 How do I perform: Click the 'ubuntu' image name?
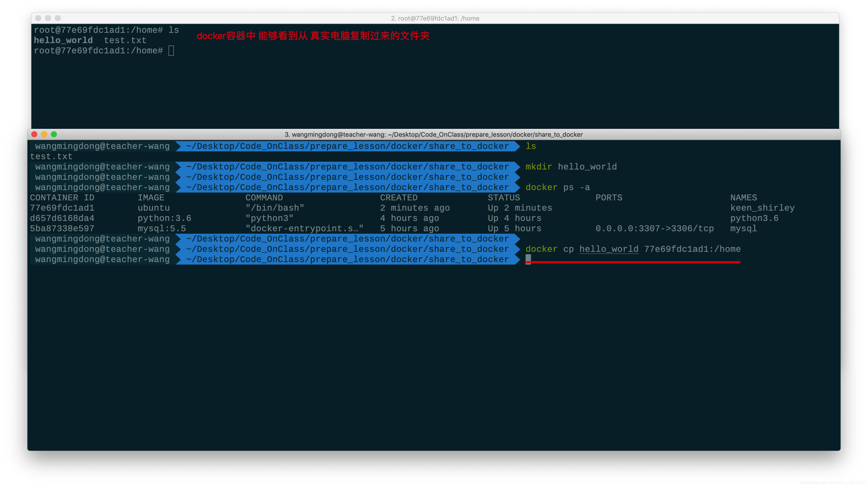tap(154, 208)
